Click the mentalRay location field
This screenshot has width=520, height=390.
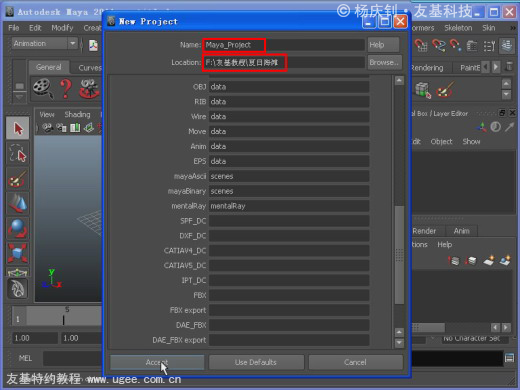[289, 206]
